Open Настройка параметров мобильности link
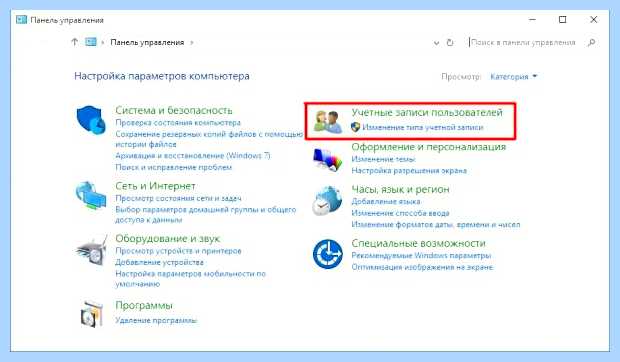 coord(191,279)
